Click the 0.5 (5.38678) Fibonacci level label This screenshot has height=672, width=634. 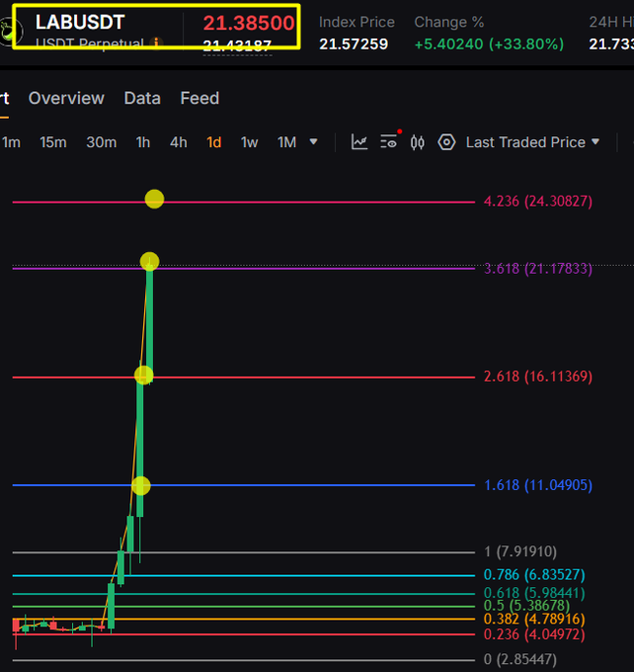527,606
